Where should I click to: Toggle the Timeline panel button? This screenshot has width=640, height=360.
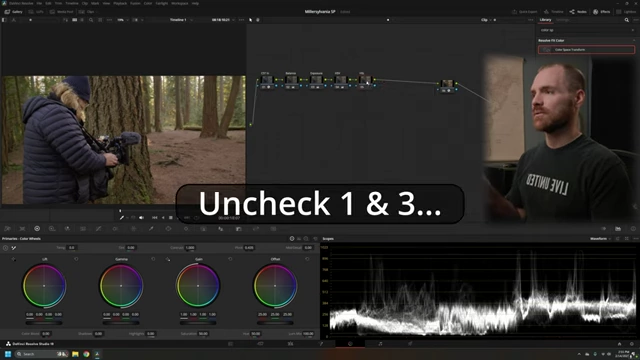pos(553,12)
